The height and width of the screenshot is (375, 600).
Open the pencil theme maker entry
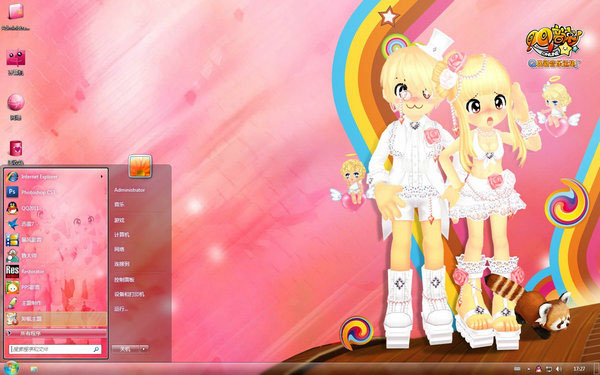(x=55, y=303)
